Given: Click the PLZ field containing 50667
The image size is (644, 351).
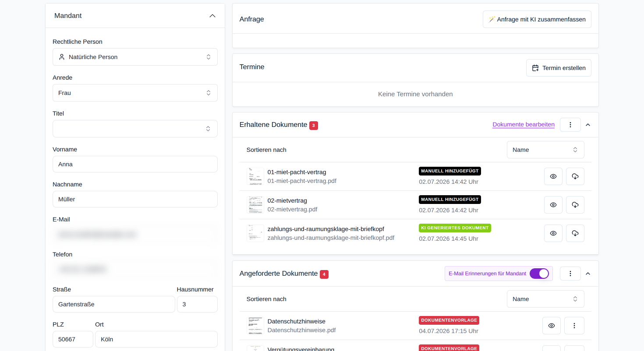Looking at the screenshot, I should (73, 339).
